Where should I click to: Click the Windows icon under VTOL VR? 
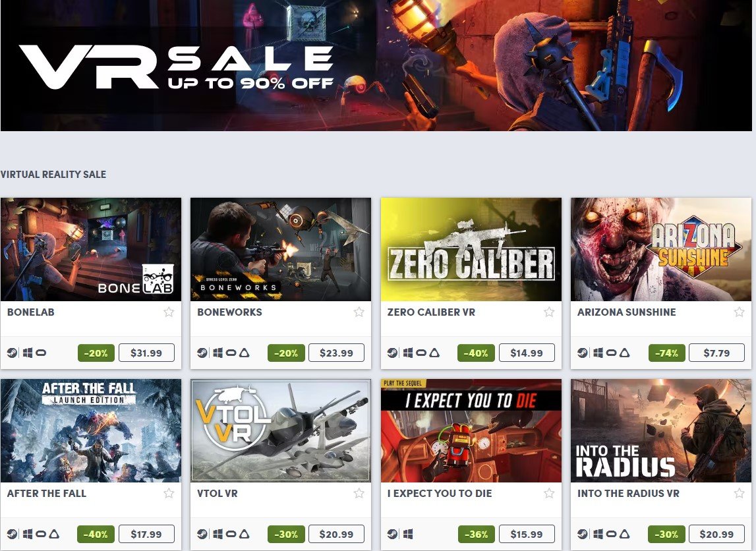(218, 534)
